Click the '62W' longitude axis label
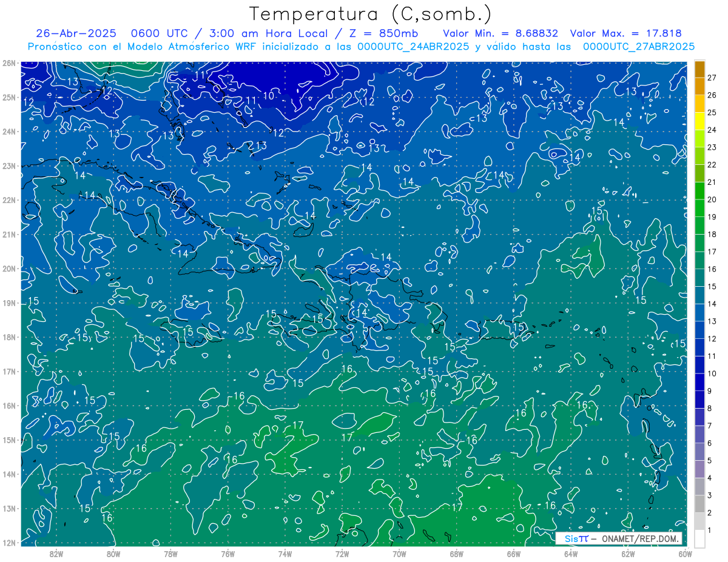728x562 pixels. (628, 554)
